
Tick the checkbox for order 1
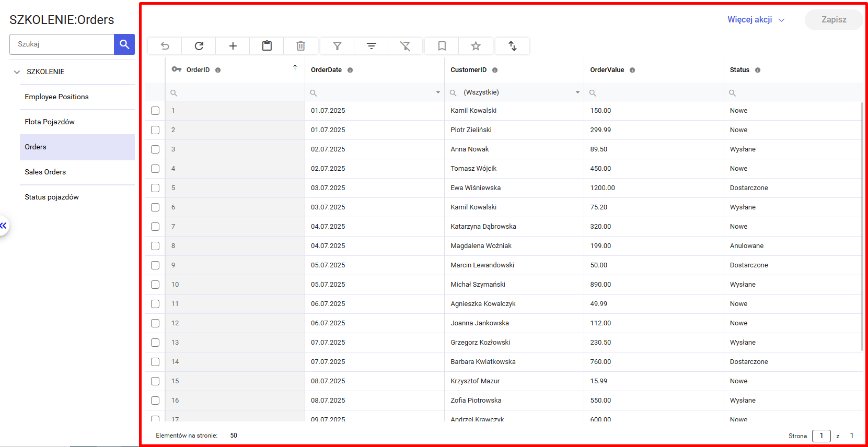click(155, 111)
